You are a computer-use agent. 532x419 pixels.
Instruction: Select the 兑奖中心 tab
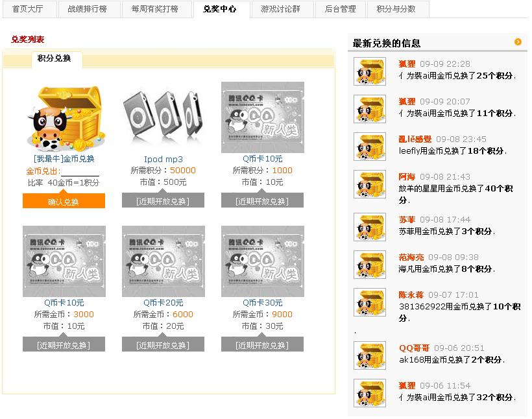pos(221,9)
